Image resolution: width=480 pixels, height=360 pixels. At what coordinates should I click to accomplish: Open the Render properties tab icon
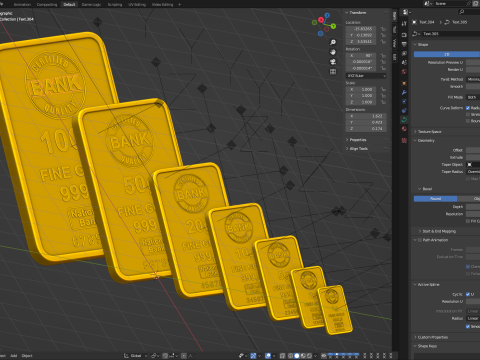(404, 35)
